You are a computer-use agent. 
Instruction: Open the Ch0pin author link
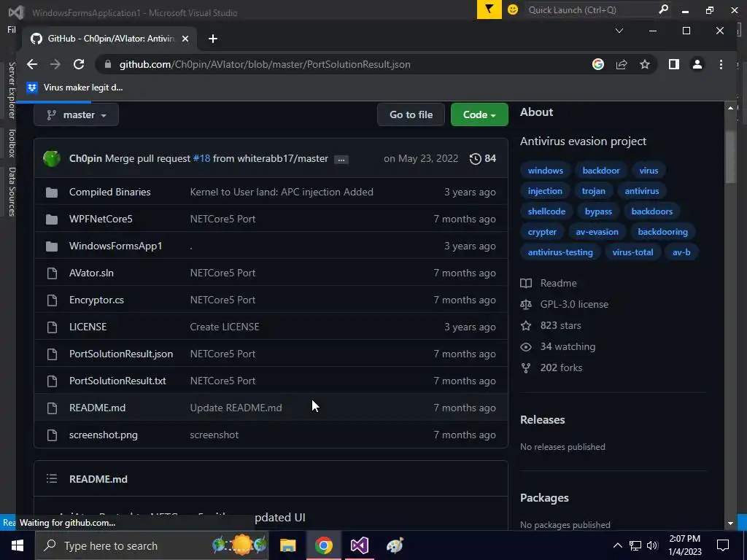(85, 158)
